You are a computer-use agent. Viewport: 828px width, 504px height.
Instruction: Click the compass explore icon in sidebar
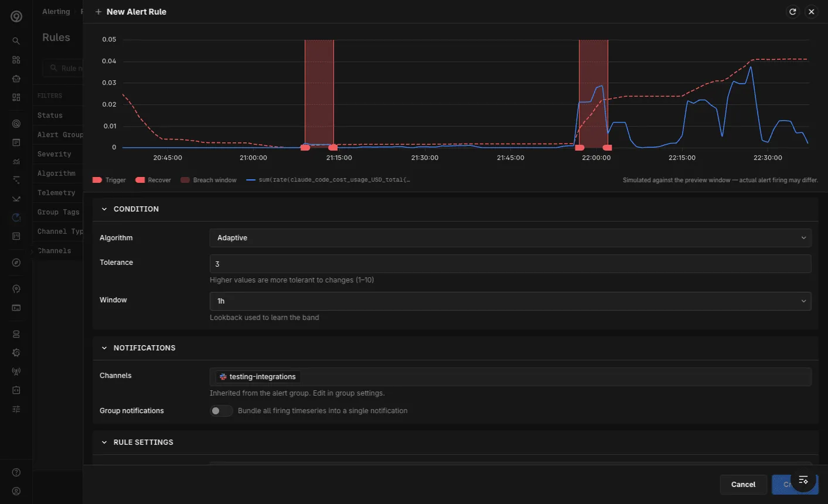16,263
